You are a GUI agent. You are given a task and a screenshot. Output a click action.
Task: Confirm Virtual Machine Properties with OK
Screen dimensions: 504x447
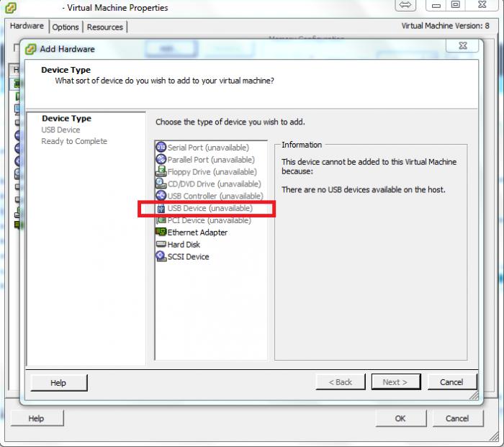[400, 418]
